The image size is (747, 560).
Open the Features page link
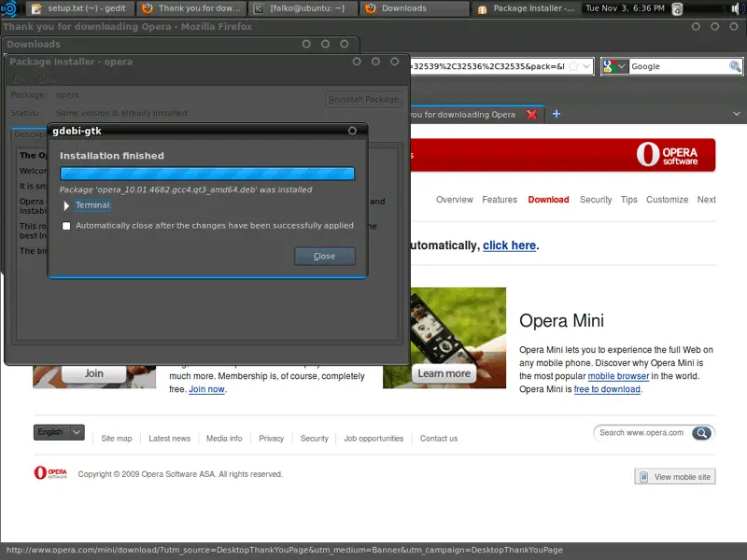(500, 200)
